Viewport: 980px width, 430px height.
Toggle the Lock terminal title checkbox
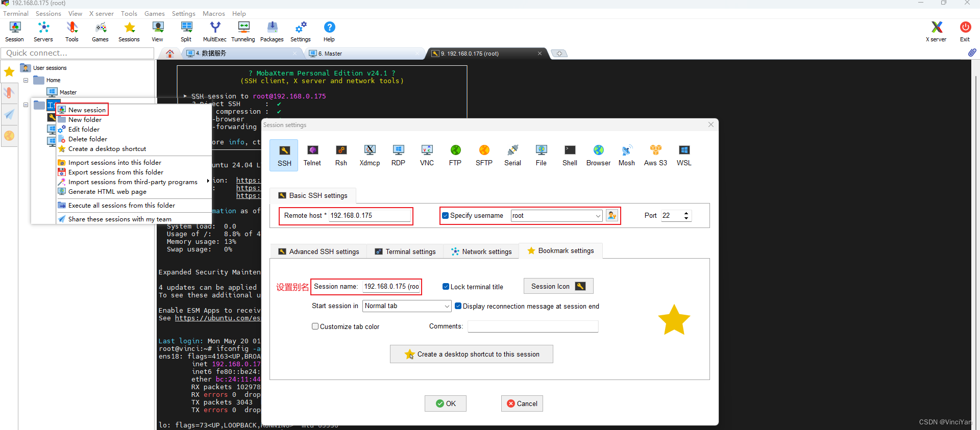[446, 287]
